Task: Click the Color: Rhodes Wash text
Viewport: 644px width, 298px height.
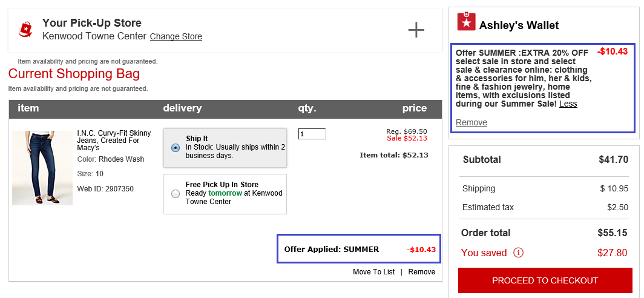Action: pyautogui.click(x=111, y=159)
